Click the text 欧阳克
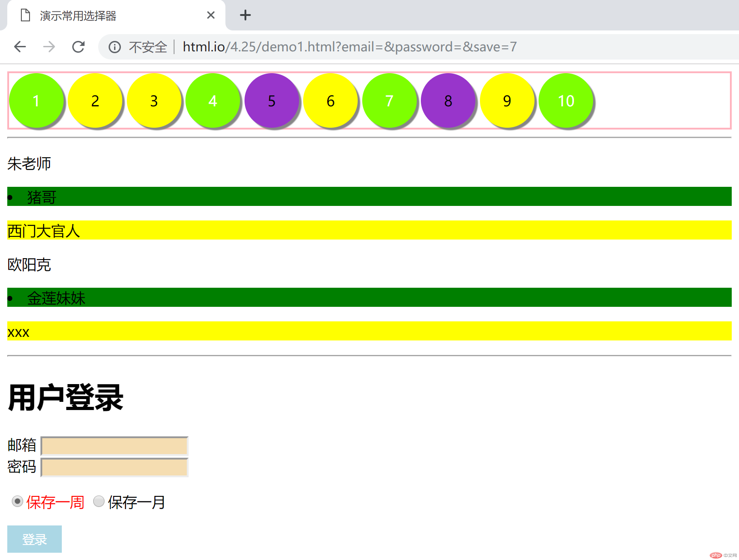Screen dimensions: 739x560 coord(29,265)
